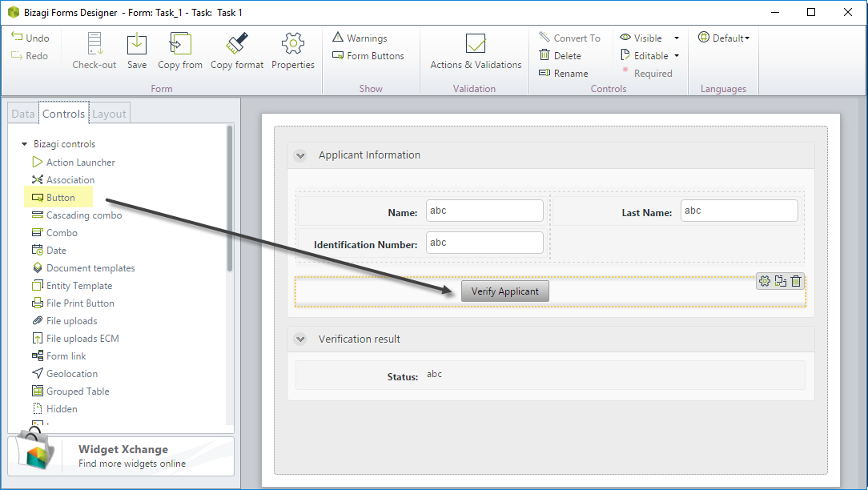Minimize the Forms Designer window

[775, 12]
